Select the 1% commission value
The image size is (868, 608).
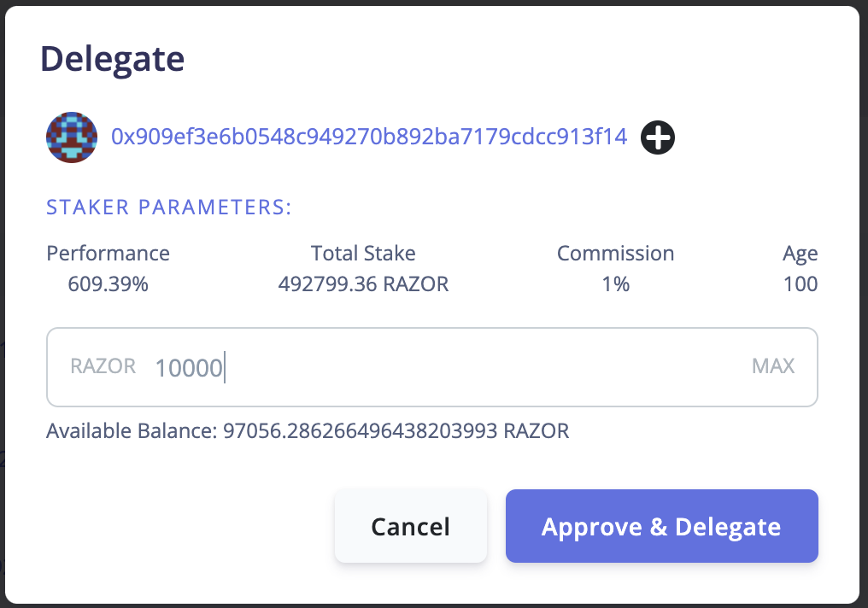coord(615,284)
